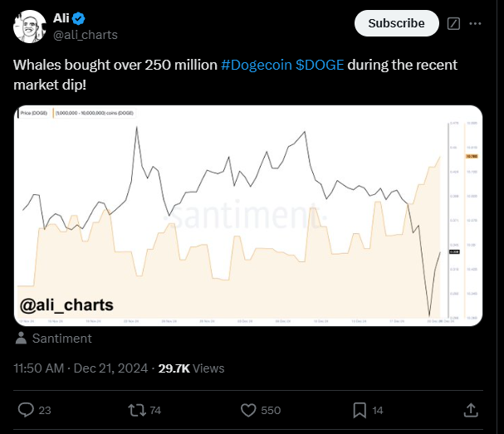Viewport: 504px width, 434px height.
Task: Bookmark this post
Action: coord(360,410)
